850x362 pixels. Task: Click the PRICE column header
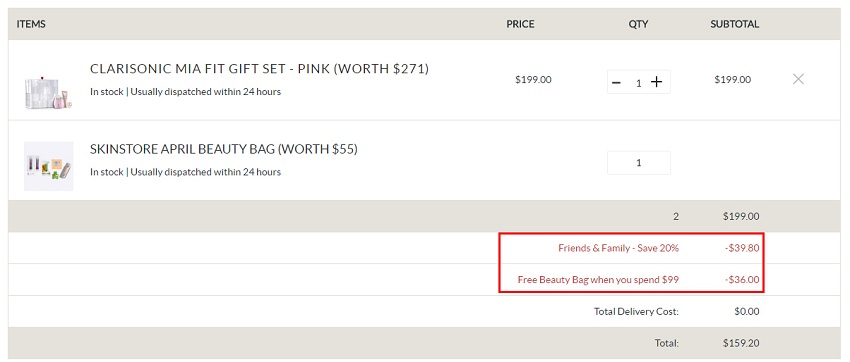(x=520, y=24)
